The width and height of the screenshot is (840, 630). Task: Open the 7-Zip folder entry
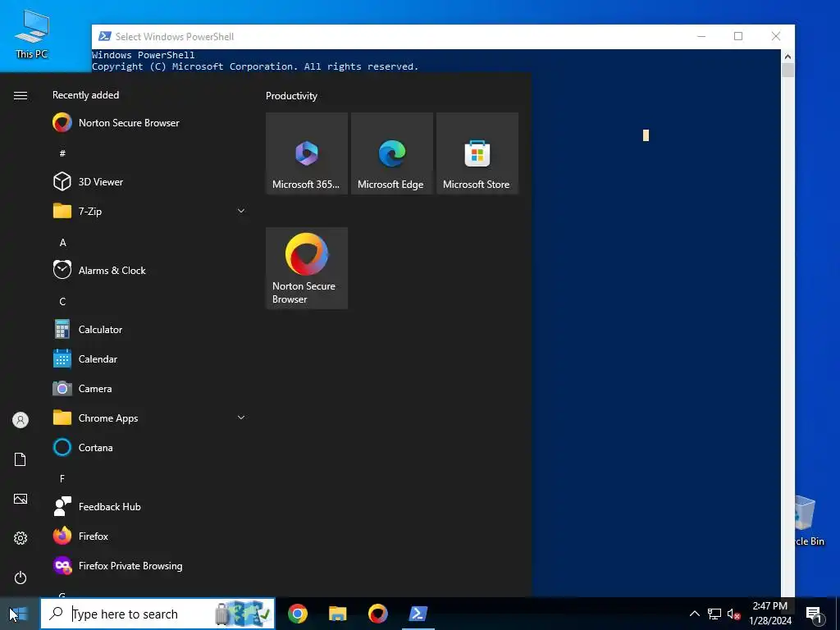click(148, 211)
